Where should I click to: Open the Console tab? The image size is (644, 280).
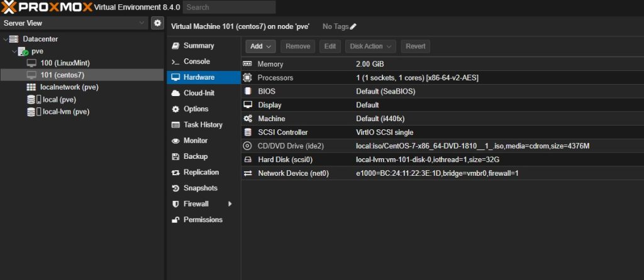pyautogui.click(x=204, y=62)
